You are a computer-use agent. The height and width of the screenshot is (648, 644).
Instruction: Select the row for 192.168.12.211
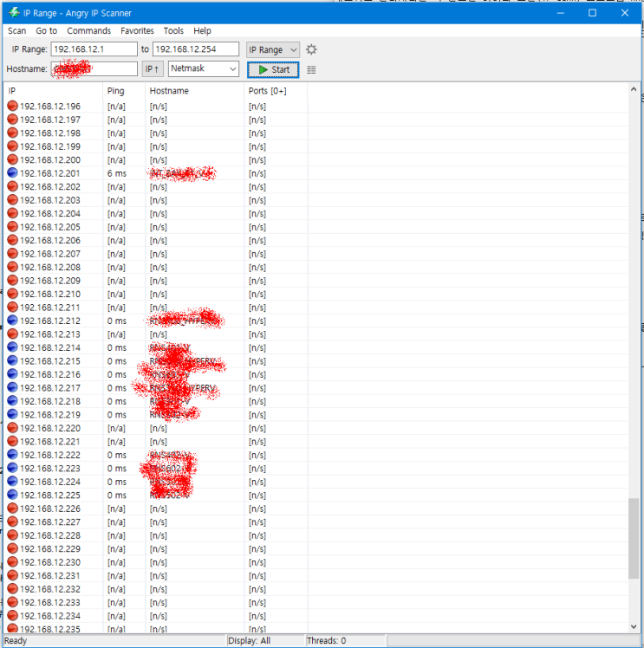[315, 307]
